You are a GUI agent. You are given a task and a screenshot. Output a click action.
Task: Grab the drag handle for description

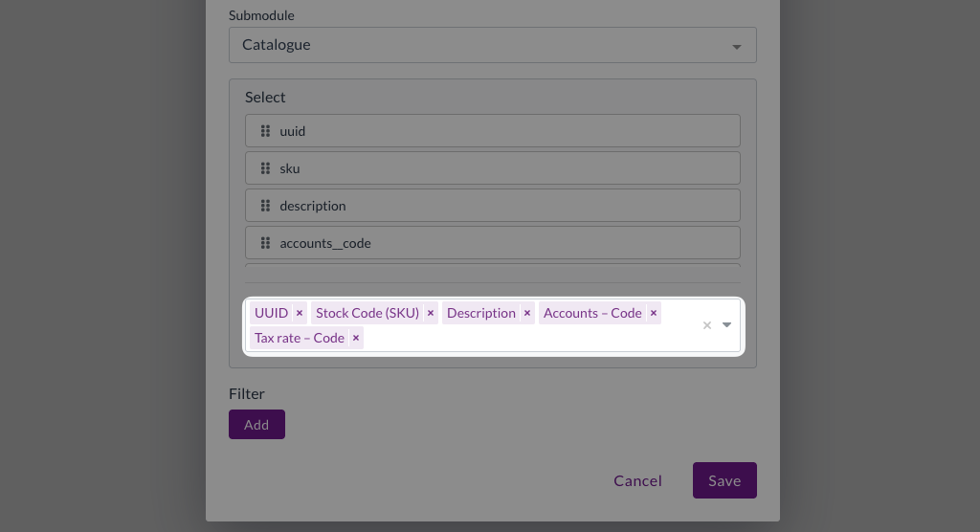coord(265,206)
